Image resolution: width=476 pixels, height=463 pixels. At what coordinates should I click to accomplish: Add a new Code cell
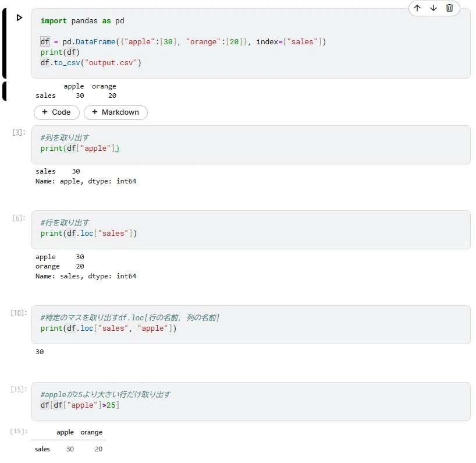coord(56,112)
